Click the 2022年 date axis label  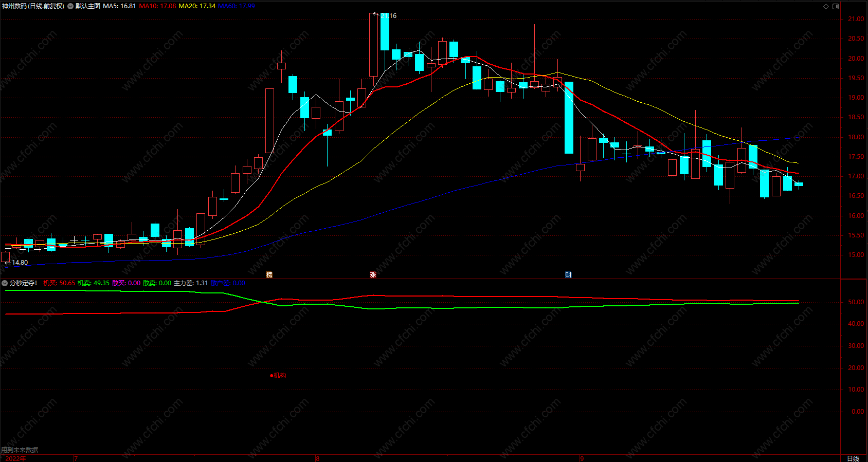pyautogui.click(x=15, y=458)
